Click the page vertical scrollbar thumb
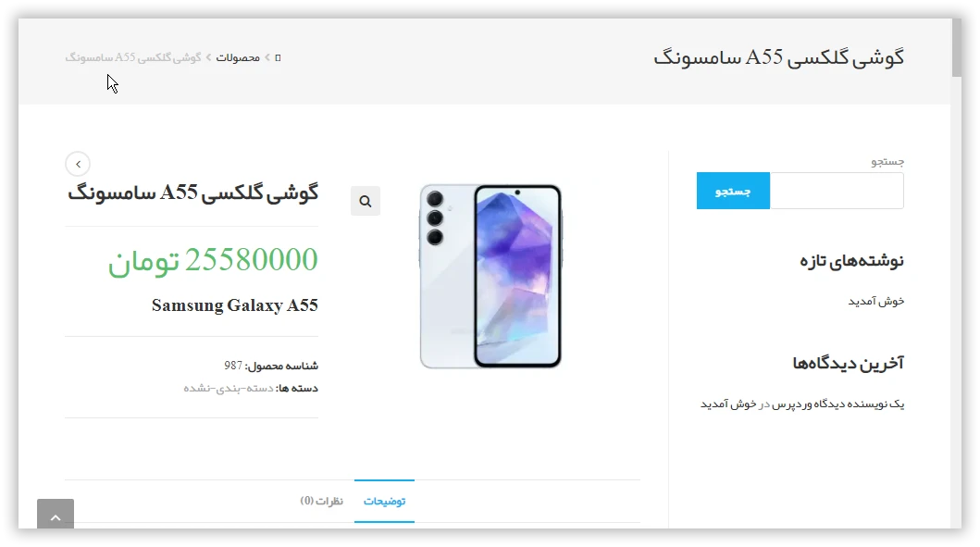980x547 pixels. pos(957,47)
